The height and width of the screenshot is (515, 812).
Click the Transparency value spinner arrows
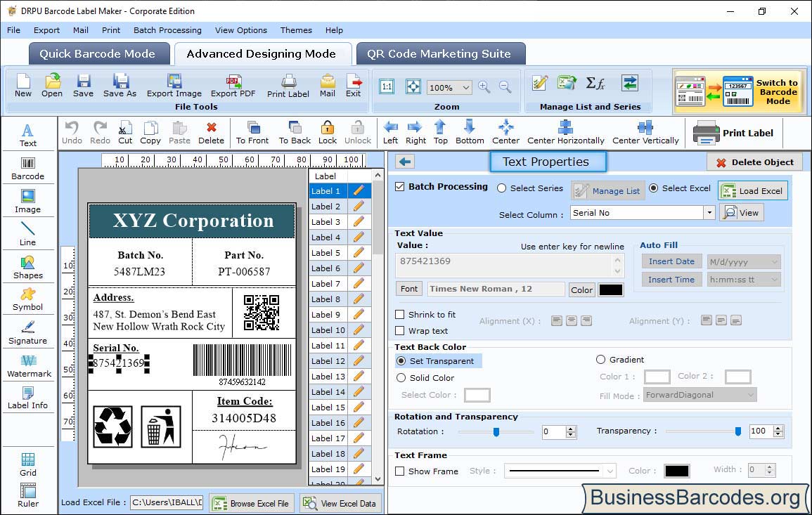click(x=778, y=431)
